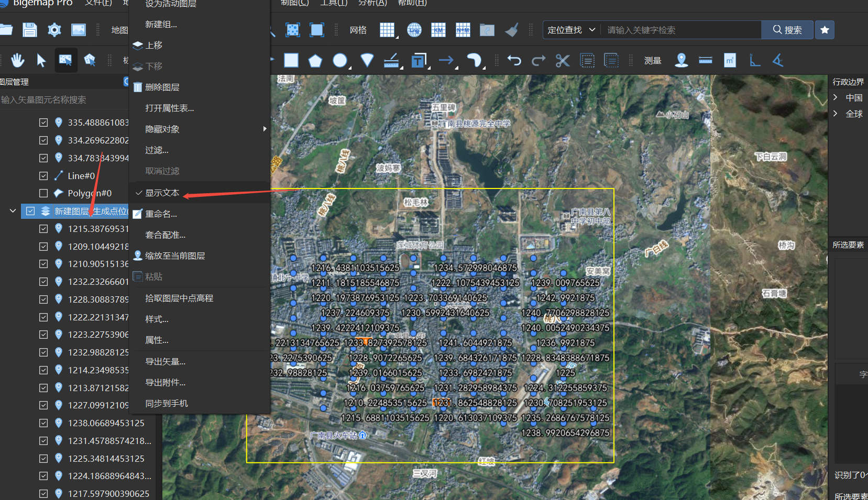The height and width of the screenshot is (500, 868).
Task: Select the distance measuring ruler tool
Action: pos(705,60)
